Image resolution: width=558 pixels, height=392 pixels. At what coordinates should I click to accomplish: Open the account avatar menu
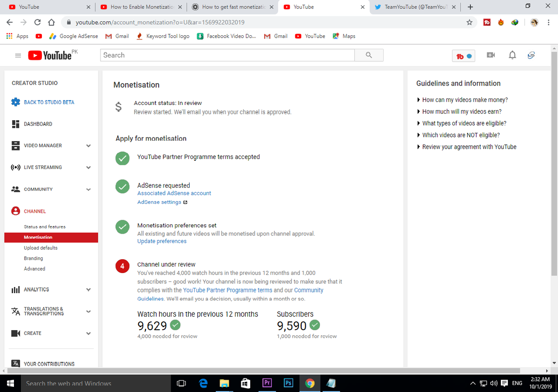point(531,55)
